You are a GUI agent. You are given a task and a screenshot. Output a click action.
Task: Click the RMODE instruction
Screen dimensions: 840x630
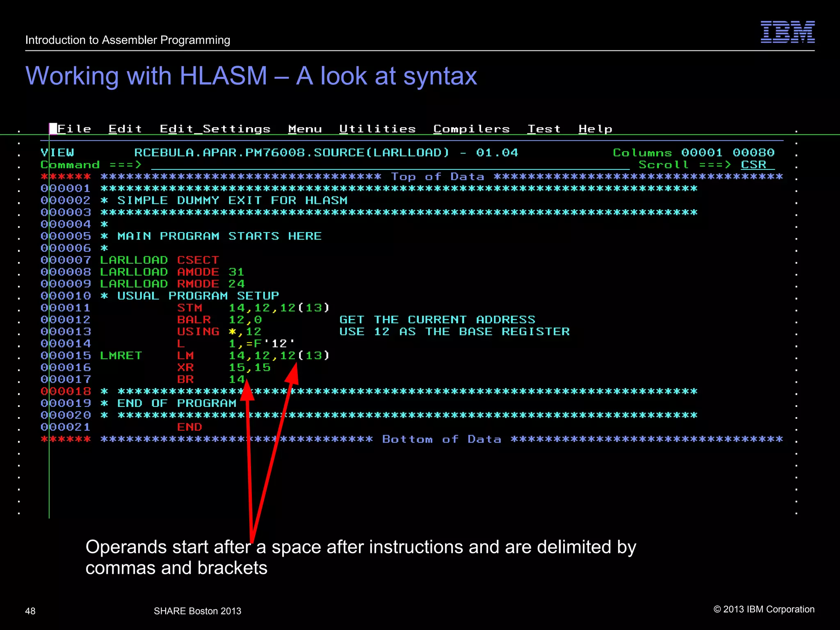pos(198,284)
